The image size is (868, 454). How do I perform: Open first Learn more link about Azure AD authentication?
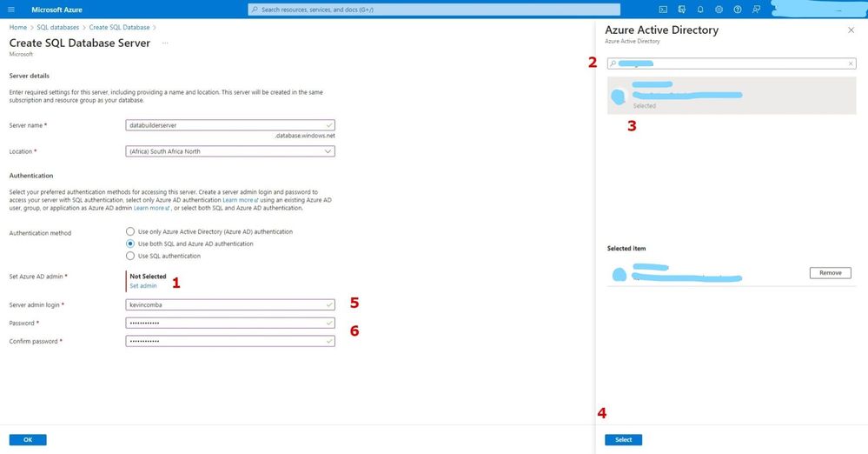[241, 200]
